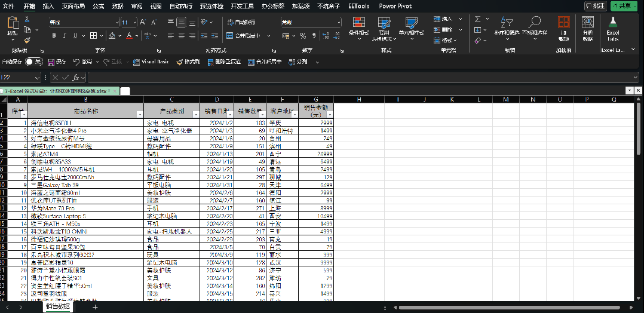Add a new sheet with plus button
Image resolution: width=644 pixels, height=313 pixels.
[x=96, y=307]
